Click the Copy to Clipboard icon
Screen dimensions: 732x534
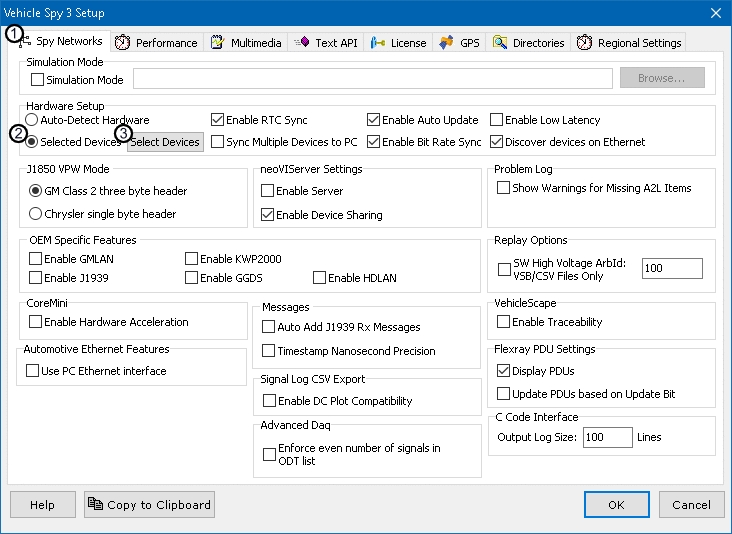pos(95,505)
